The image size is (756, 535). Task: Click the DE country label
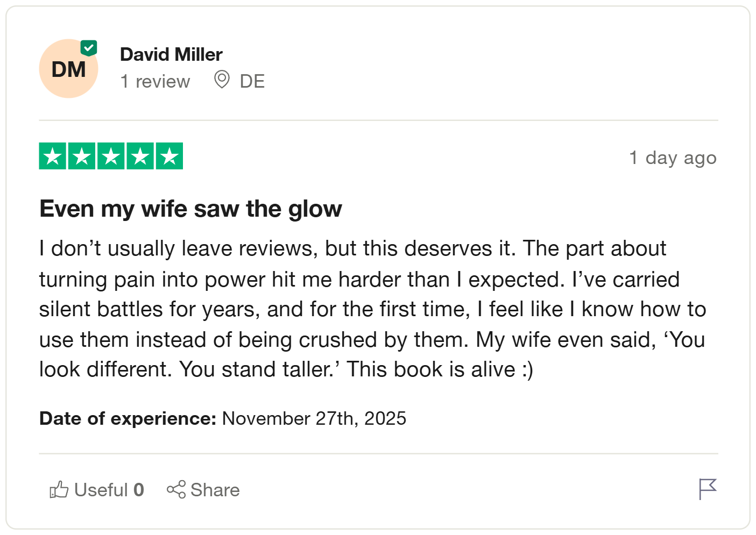252,81
